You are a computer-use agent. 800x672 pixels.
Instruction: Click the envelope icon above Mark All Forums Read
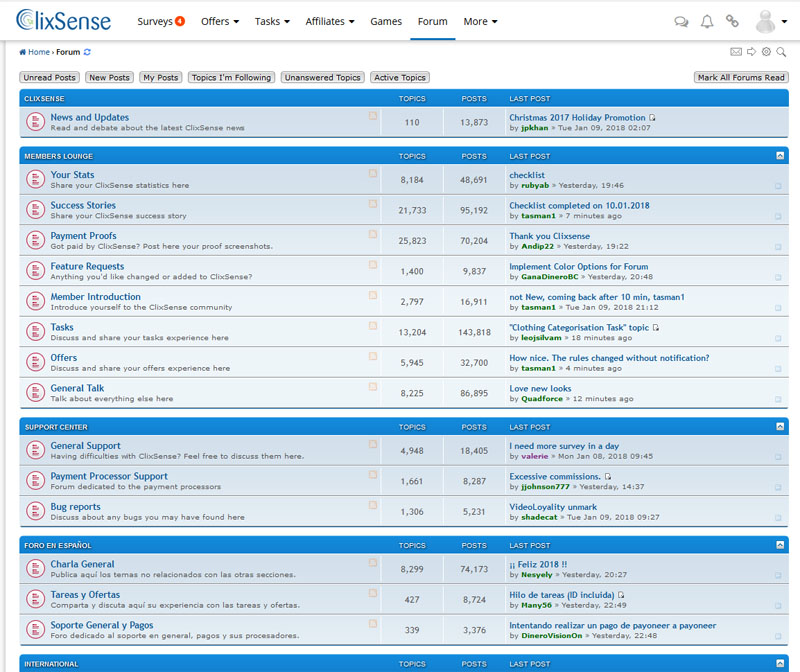(736, 52)
